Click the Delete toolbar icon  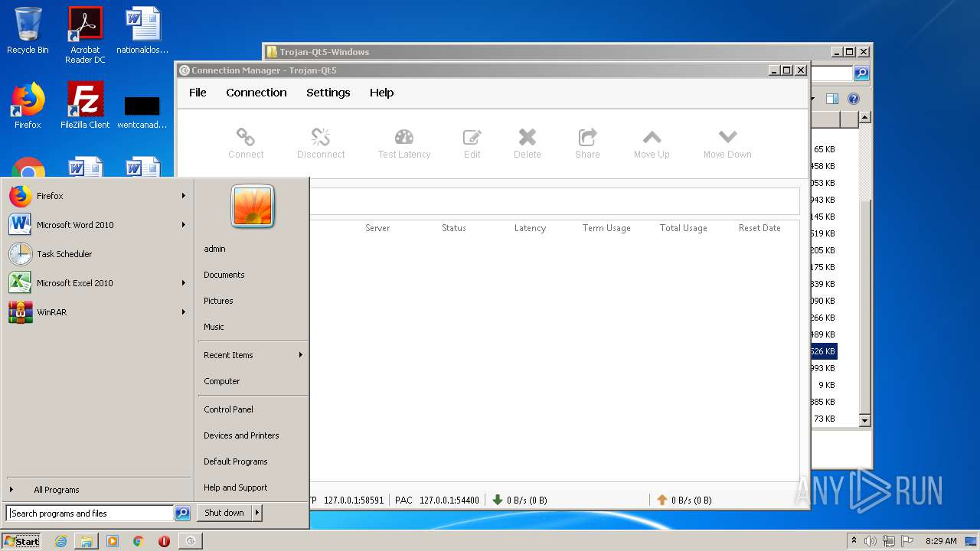click(528, 143)
